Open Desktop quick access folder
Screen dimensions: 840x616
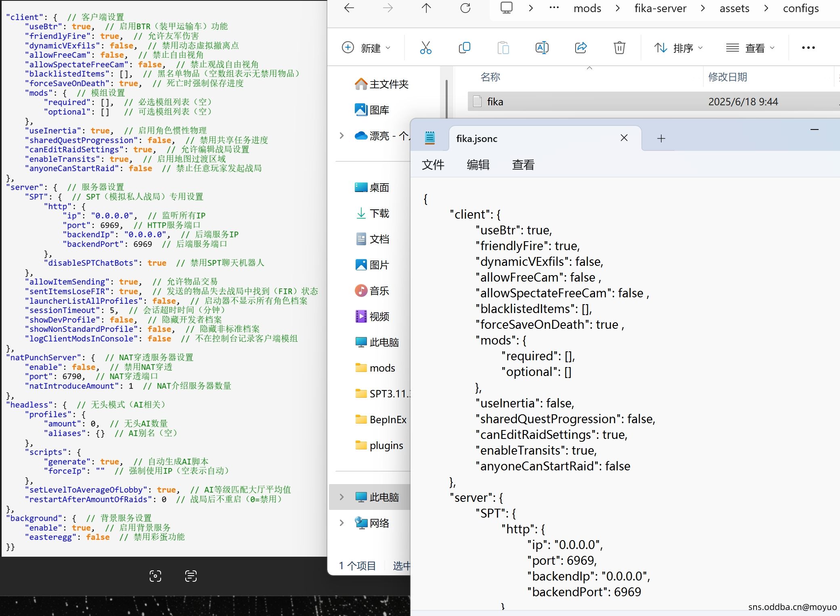(x=372, y=187)
